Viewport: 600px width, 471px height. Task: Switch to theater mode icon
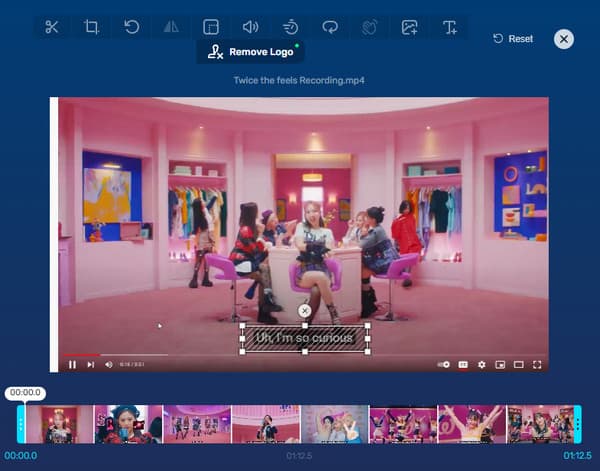tap(518, 365)
